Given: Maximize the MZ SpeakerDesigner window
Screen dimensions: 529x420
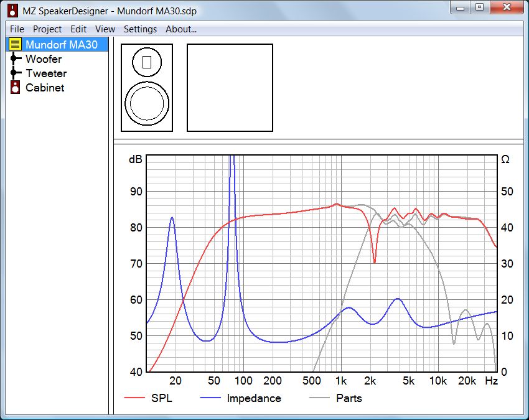Looking at the screenshot, I should point(479,7).
